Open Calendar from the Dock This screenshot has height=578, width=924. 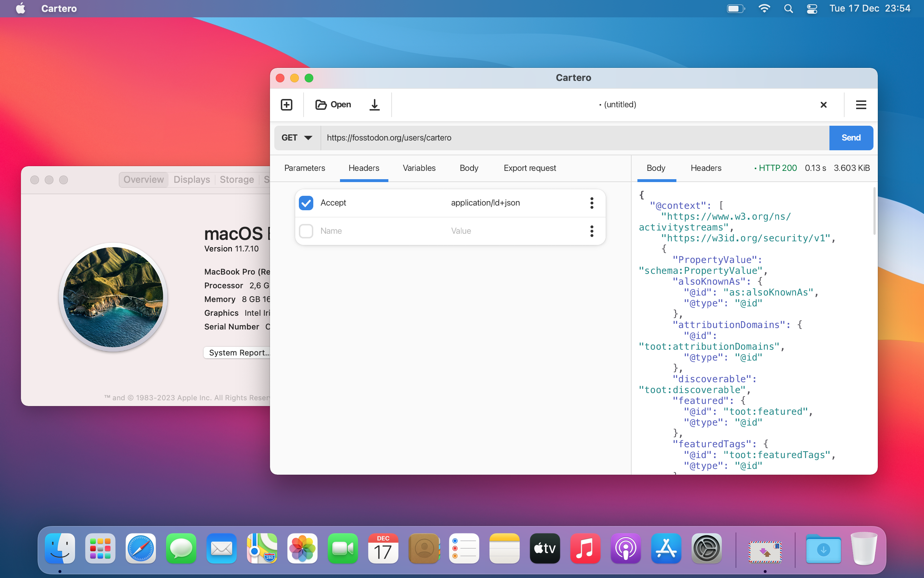(x=383, y=548)
